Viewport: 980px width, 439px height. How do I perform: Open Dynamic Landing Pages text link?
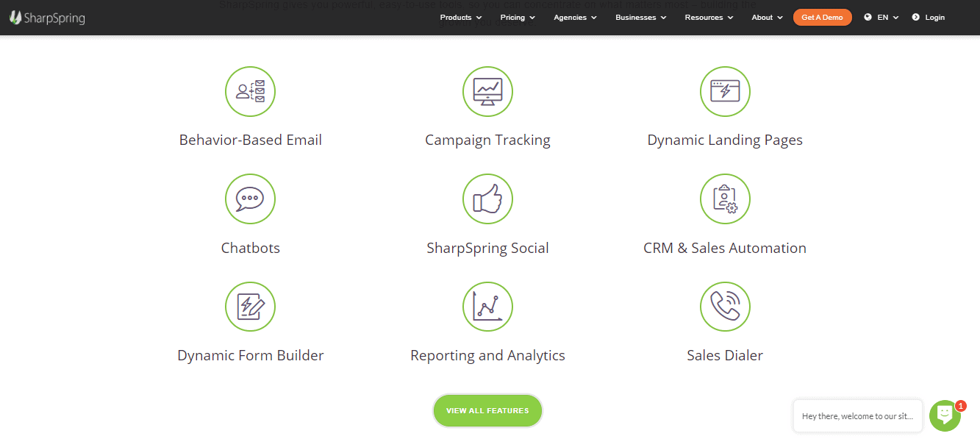coord(725,140)
